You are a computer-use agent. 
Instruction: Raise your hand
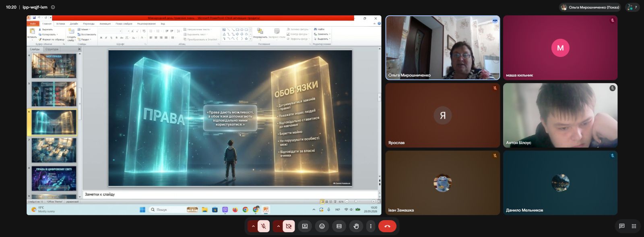pos(356,226)
